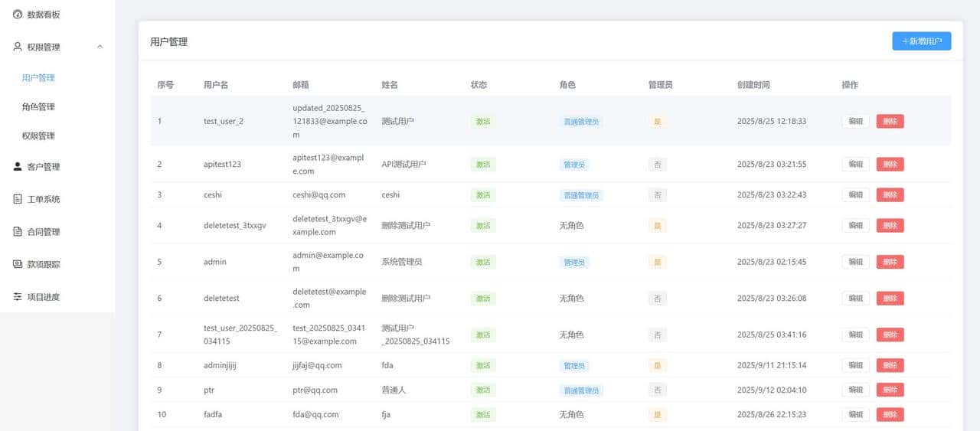Delete the admin user
The image size is (980, 431).
890,262
